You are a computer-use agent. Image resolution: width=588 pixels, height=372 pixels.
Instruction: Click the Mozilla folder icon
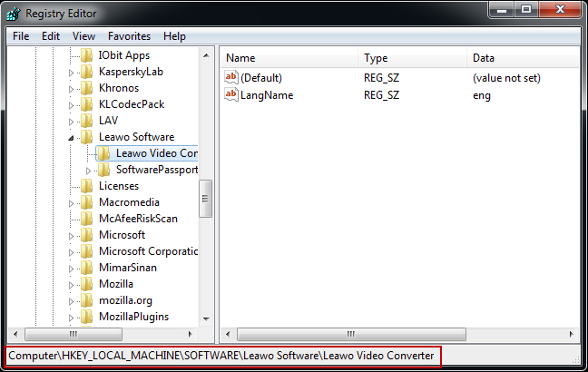pos(86,284)
